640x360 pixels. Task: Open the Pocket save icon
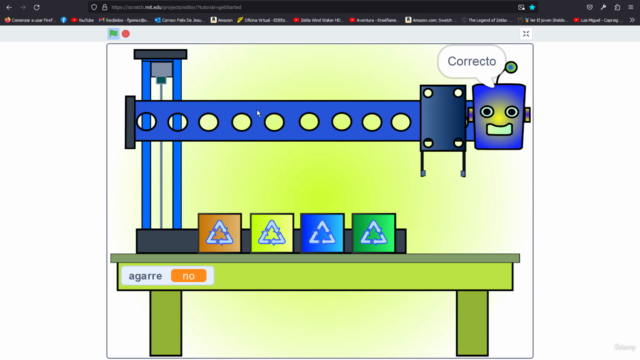590,7
